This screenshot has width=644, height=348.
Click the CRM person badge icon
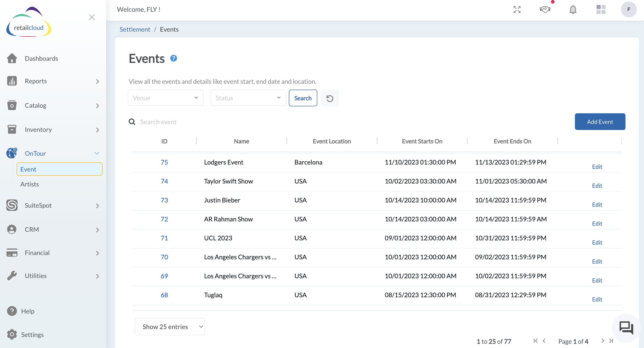[x=12, y=229]
